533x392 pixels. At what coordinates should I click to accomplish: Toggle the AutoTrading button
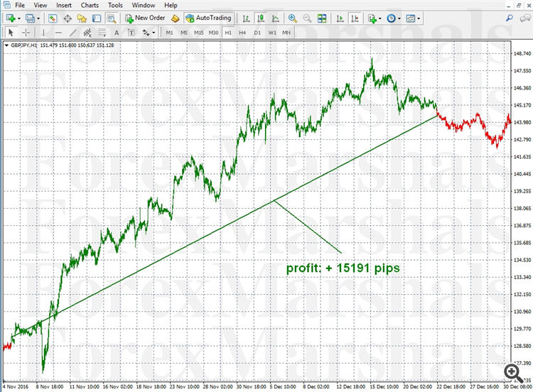pyautogui.click(x=208, y=18)
